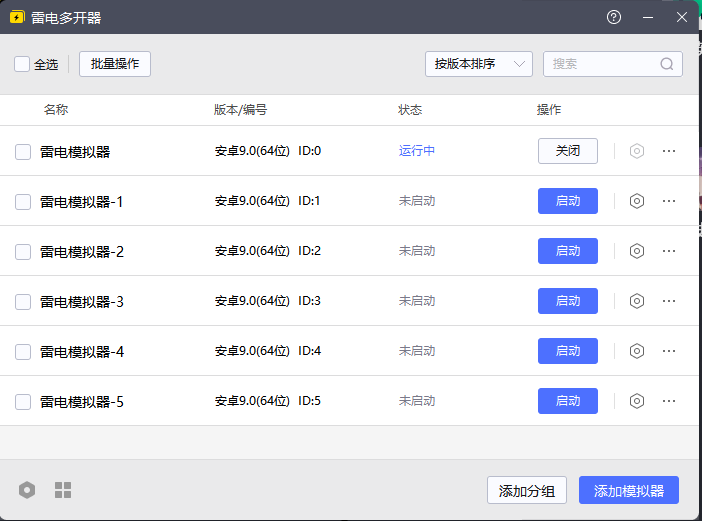Check the box for 雷电模拟器-2
This screenshot has height=521, width=702.
pos(23,252)
